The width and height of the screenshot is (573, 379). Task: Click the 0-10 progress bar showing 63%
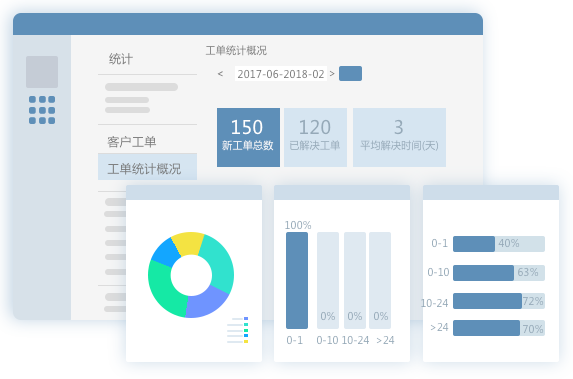point(499,273)
